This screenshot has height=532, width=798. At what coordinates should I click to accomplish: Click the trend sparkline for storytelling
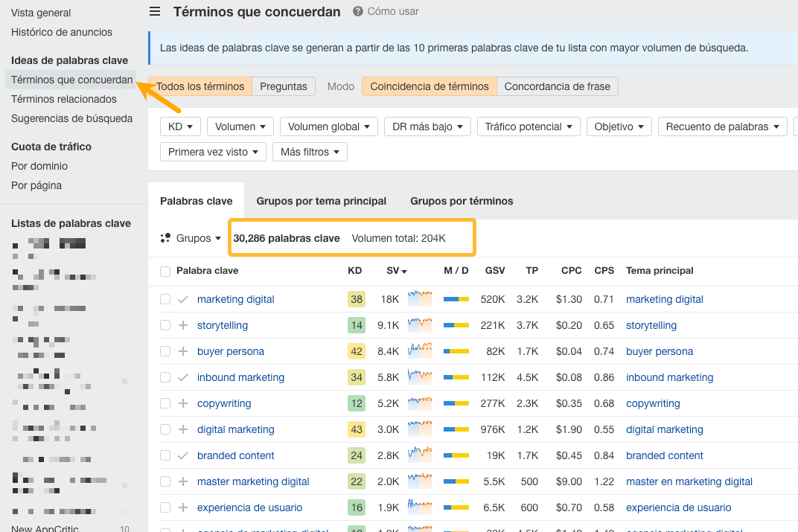(x=419, y=325)
